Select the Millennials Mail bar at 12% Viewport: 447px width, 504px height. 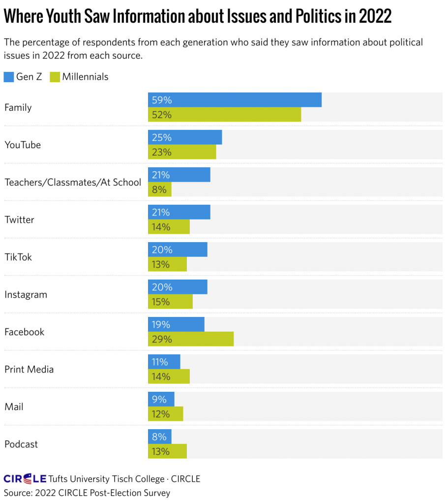[166, 414]
